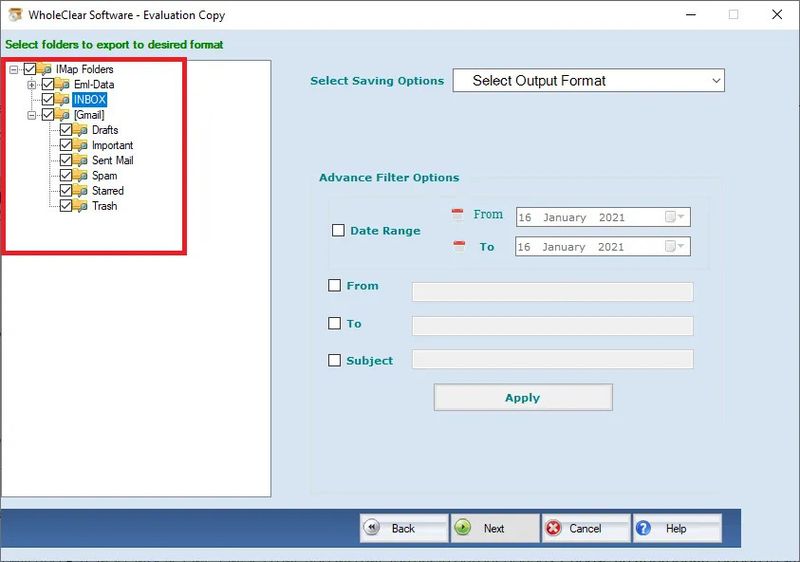Click the Drafts folder icon

coord(80,130)
